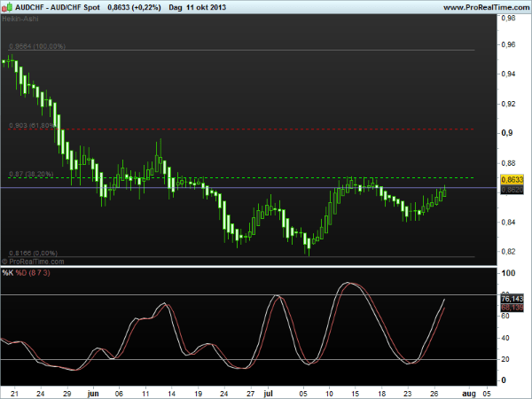This screenshot has width=532, height=399.
Task: Click the bold 0,9 price axis label
Action: 507,133
